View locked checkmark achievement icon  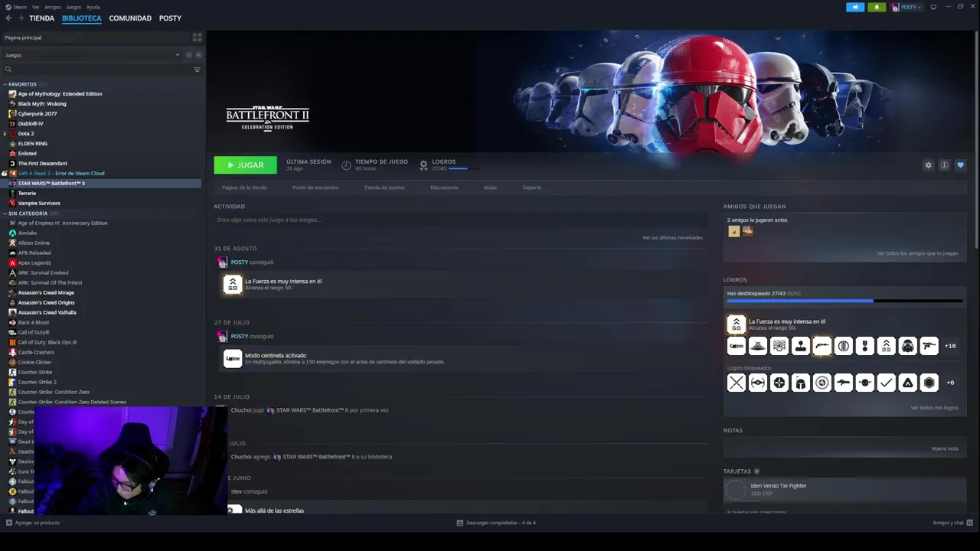pos(886,383)
